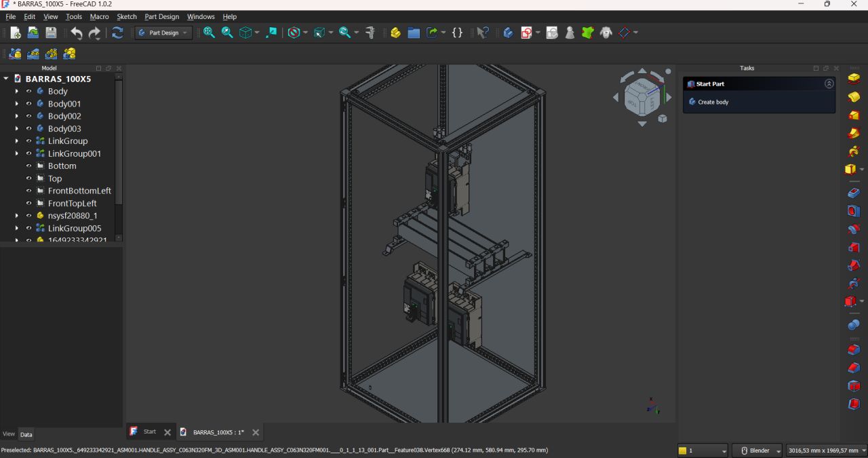This screenshot has height=458, width=868.
Task: Toggle visibility of the Top item
Action: (x=29, y=178)
